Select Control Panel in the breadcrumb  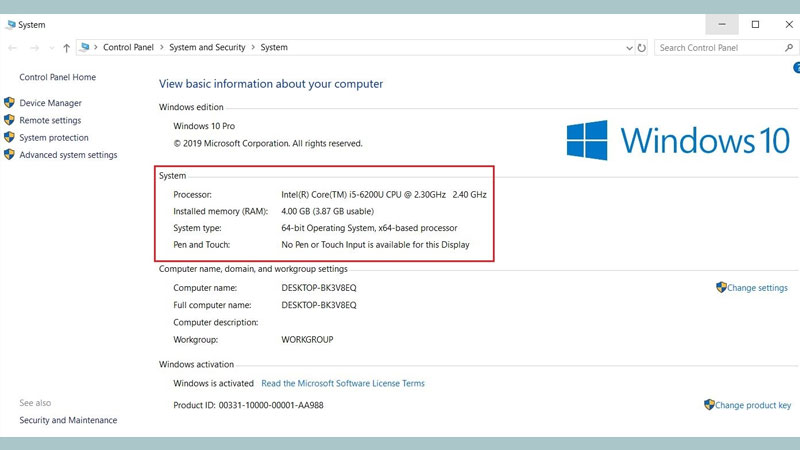pyautogui.click(x=128, y=47)
